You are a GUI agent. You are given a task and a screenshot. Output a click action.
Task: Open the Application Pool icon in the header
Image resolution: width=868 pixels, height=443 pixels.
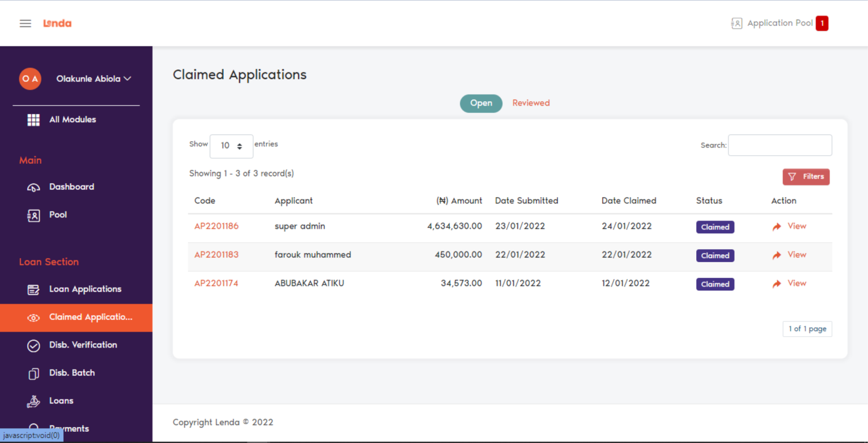pos(737,23)
